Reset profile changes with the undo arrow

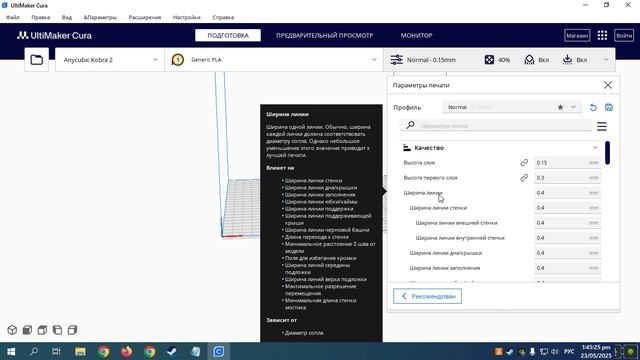point(593,107)
